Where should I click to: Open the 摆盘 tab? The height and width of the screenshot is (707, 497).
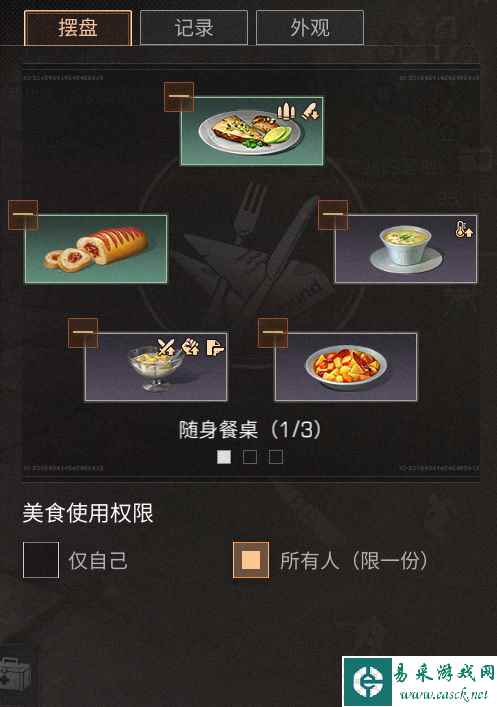coord(78,28)
